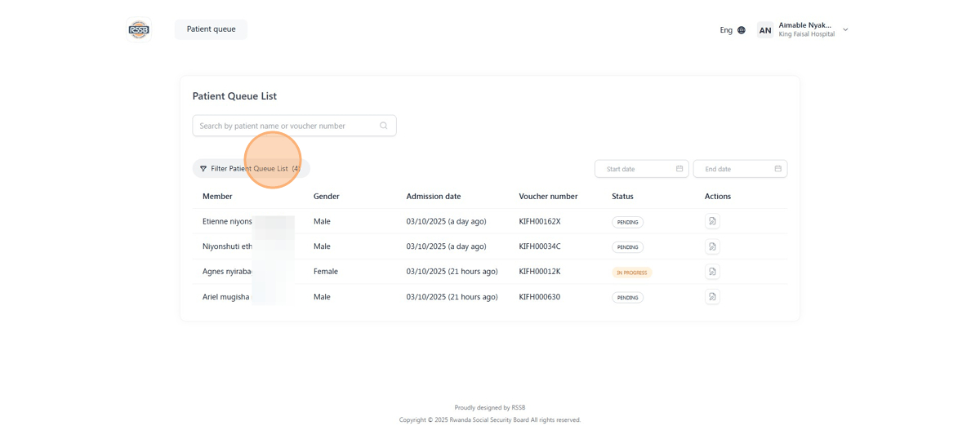Image resolution: width=980 pixels, height=448 pixels.
Task: Click the RSSB logo icon
Action: pyautogui.click(x=139, y=29)
